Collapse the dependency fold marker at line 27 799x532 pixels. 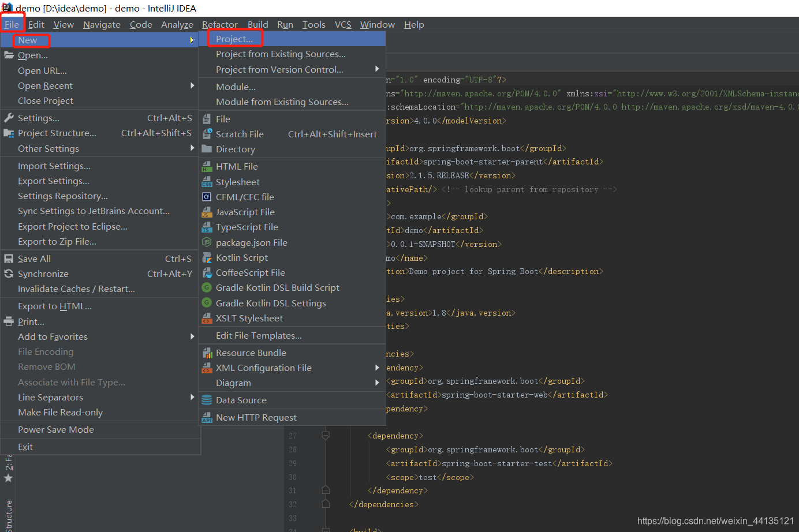[326, 436]
